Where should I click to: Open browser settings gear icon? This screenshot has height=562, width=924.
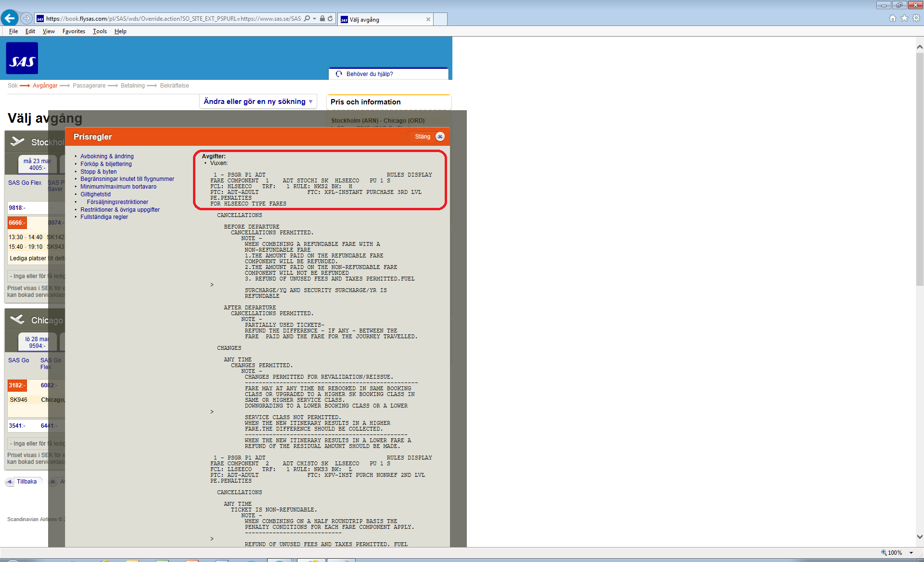tap(916, 18)
